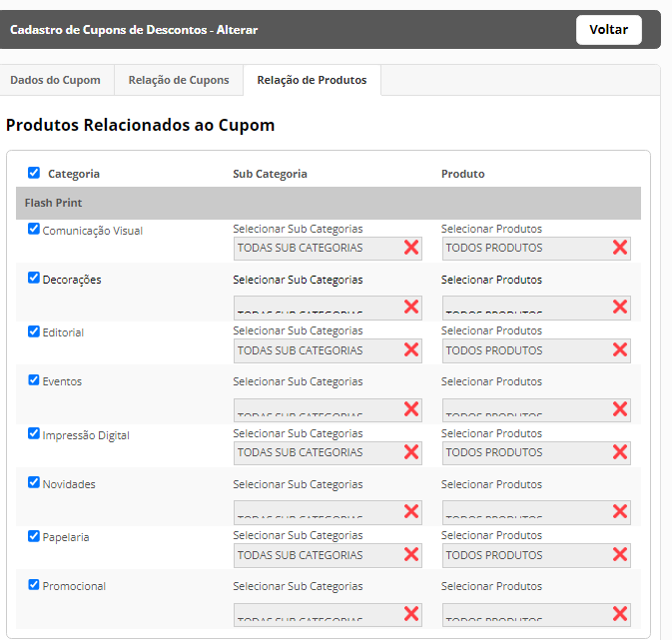Clear Editorial products using red X
The height and width of the screenshot is (640, 672).
[620, 349]
